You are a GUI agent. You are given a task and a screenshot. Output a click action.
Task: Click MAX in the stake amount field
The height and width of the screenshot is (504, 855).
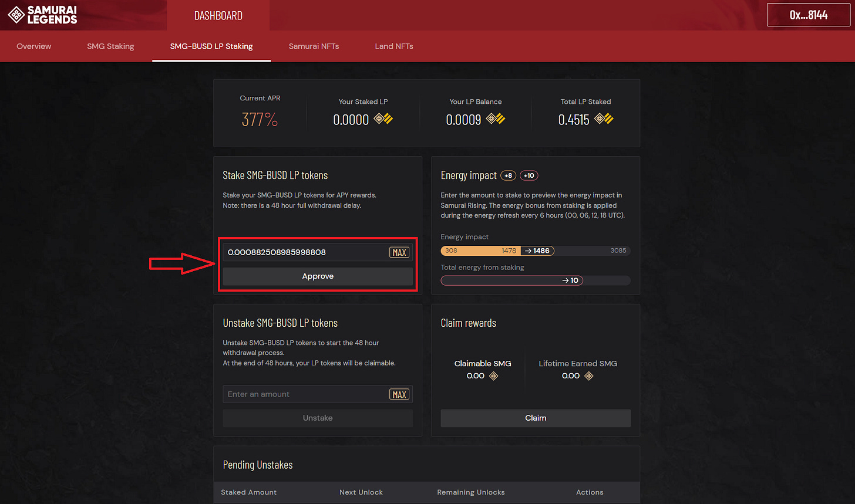click(400, 252)
